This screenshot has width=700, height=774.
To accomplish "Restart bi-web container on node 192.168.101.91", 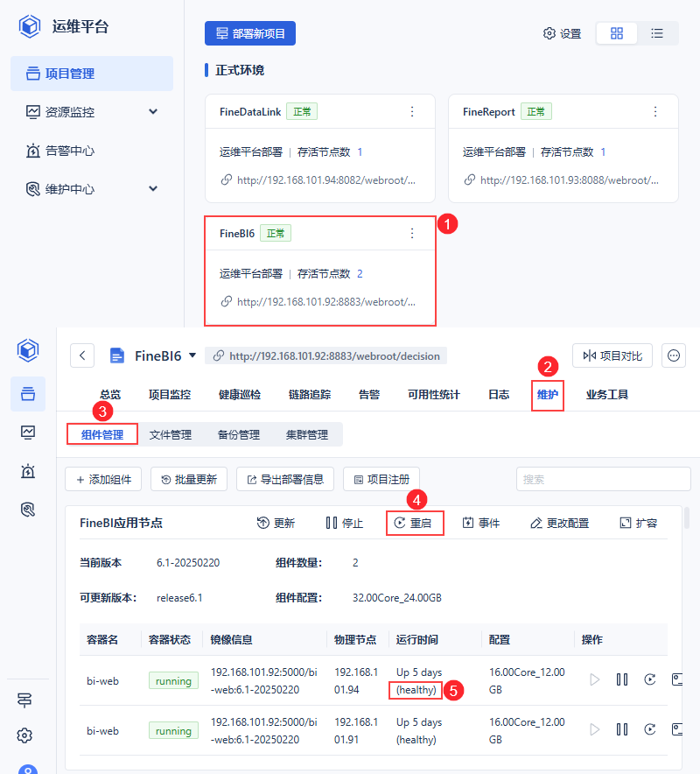I will (x=649, y=729).
